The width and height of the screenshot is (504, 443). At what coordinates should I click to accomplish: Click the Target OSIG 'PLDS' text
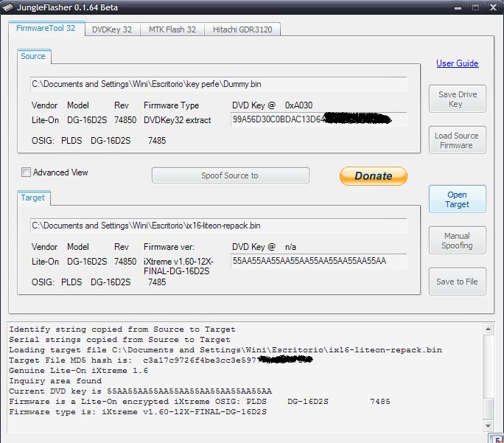(71, 282)
